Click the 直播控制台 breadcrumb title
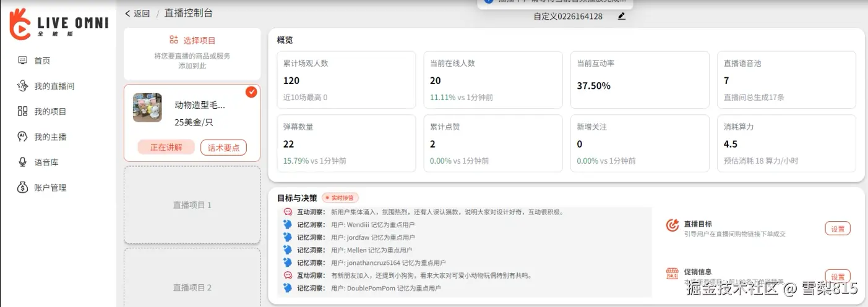 (188, 13)
